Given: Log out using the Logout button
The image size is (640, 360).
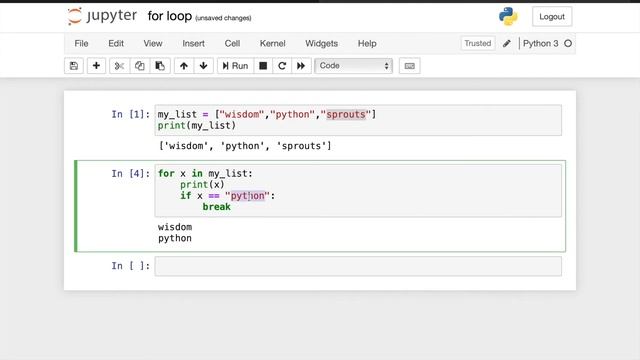Looking at the screenshot, I should 552,17.
